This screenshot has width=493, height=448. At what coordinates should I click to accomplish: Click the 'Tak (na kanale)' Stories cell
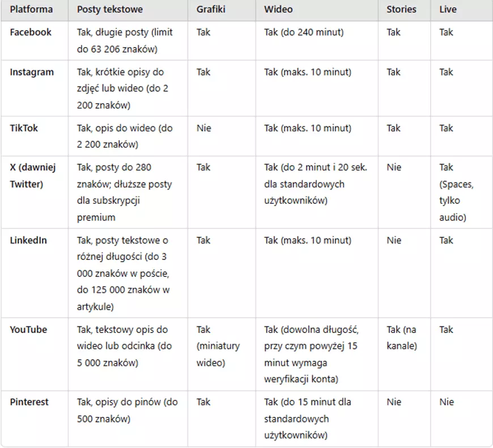click(x=401, y=338)
